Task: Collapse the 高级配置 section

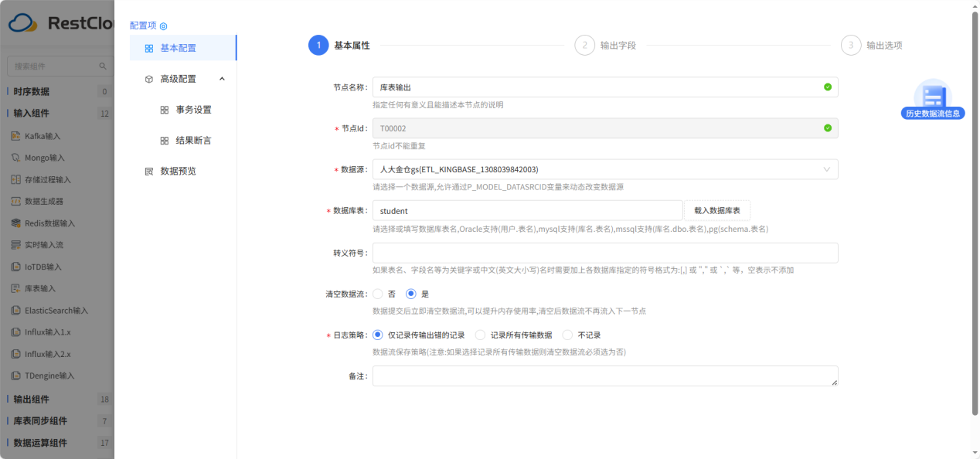Action: 221,78
